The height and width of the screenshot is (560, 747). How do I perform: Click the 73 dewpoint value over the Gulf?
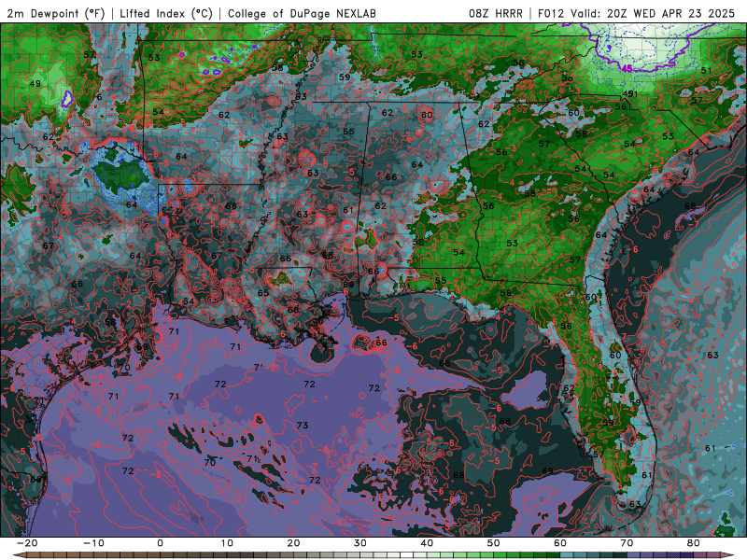[303, 426]
